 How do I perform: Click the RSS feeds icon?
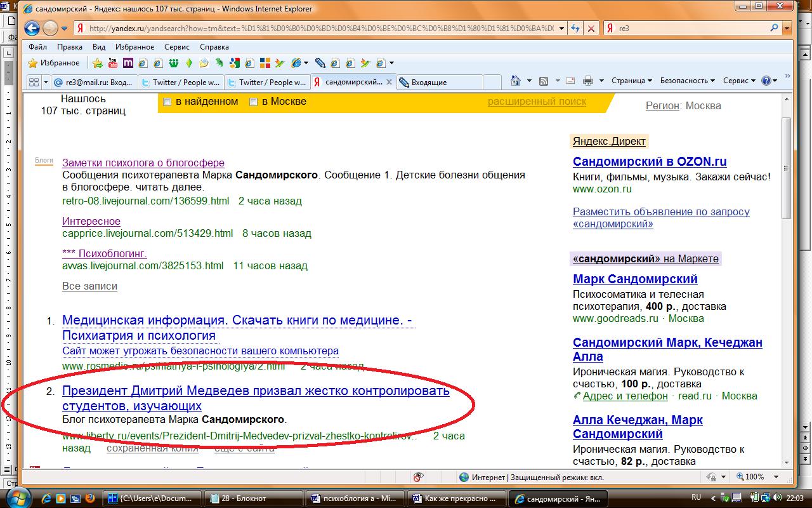[x=544, y=81]
